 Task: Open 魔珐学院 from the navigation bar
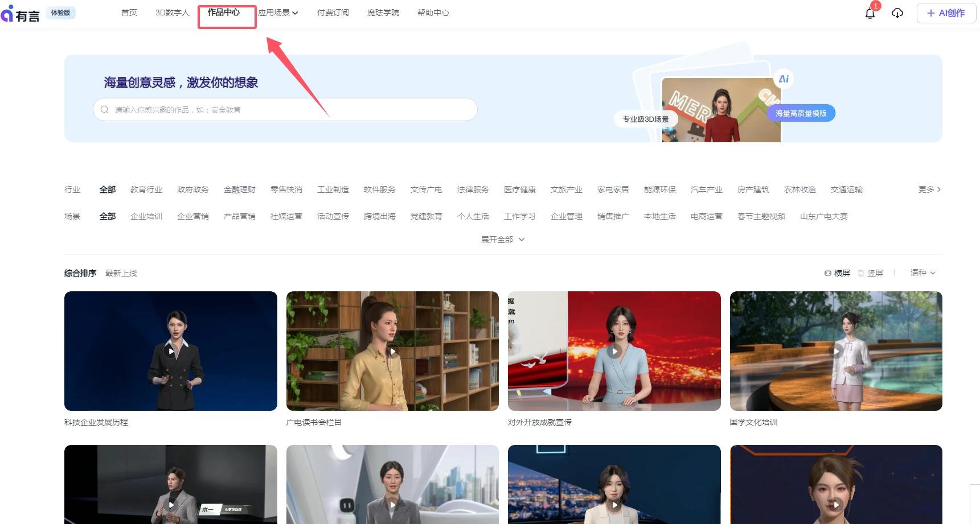click(383, 13)
